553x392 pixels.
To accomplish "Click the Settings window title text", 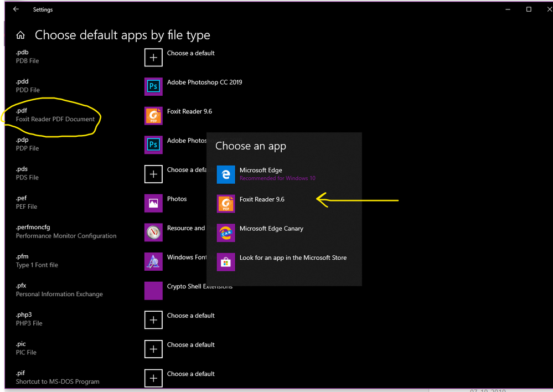I will point(43,9).
